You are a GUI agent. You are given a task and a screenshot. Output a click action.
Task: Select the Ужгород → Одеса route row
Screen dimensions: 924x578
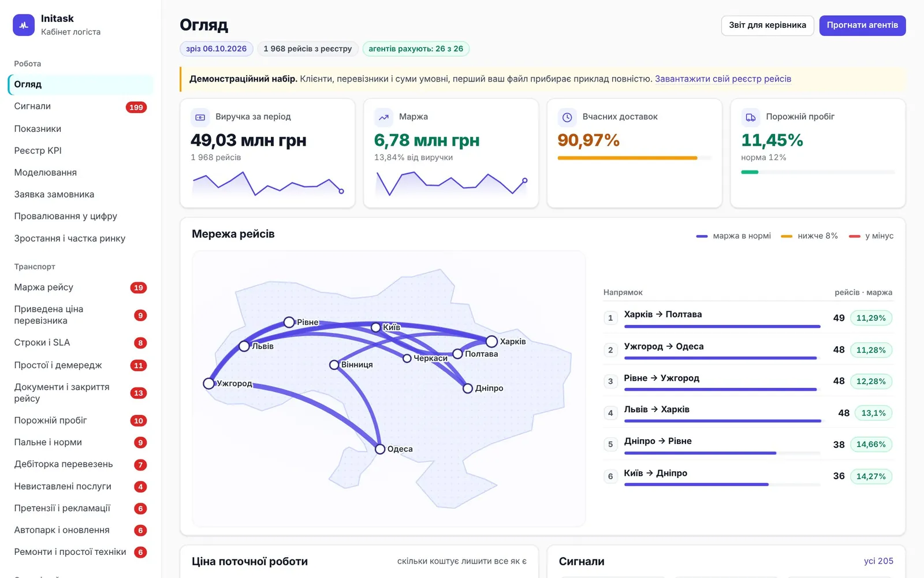[748, 350]
